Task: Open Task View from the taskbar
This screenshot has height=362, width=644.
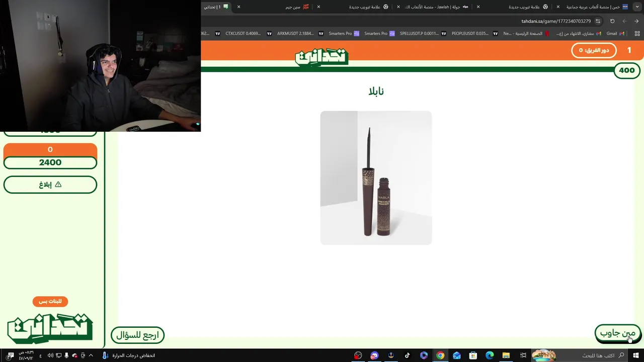Action: 523,355
